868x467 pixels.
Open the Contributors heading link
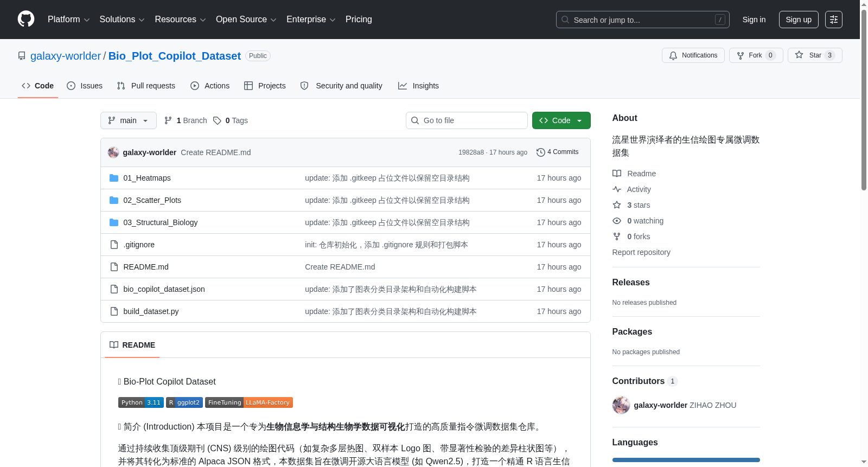point(645,381)
